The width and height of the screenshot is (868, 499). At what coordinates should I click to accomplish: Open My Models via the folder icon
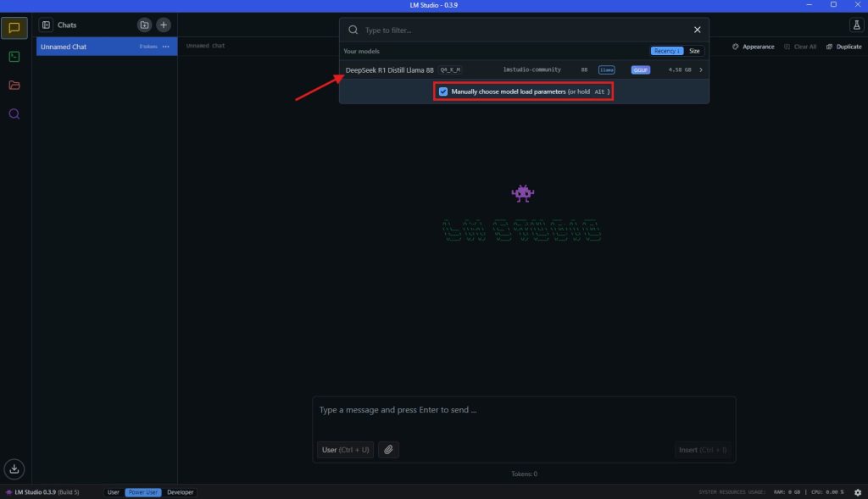[x=14, y=85]
